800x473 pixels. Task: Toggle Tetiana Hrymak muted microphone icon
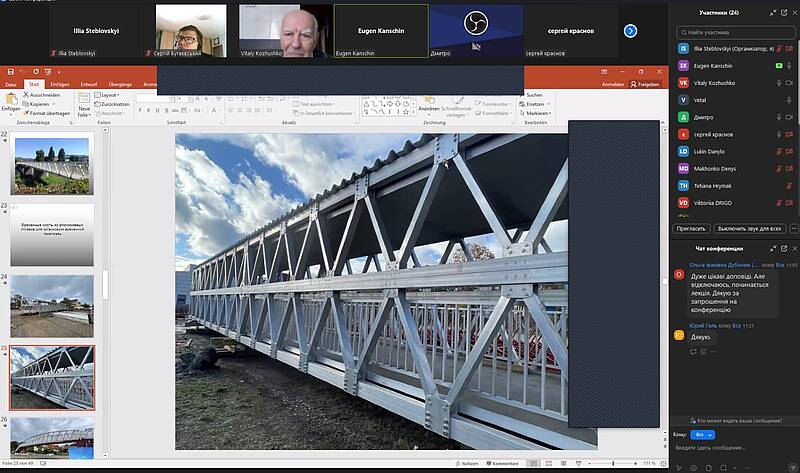789,186
